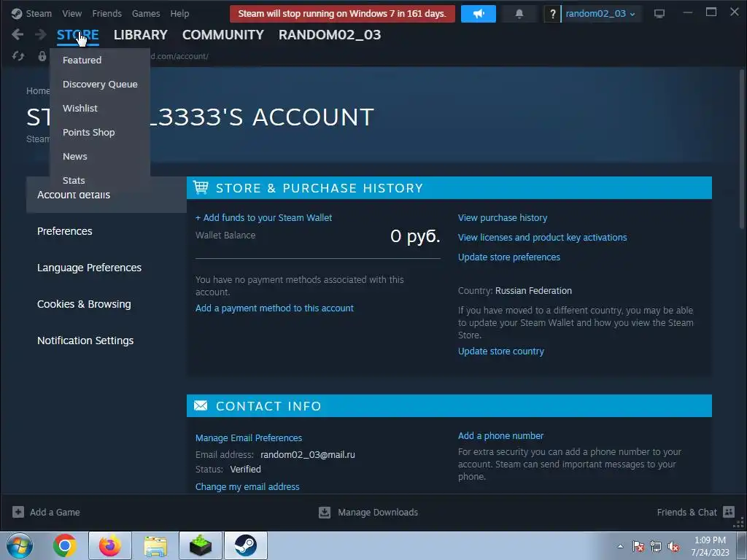
Task: Click Add a phone number link
Action: coord(500,436)
